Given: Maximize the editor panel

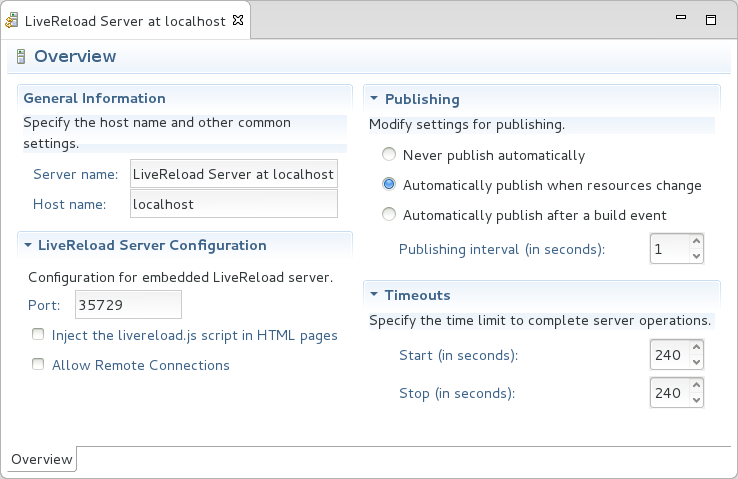Looking at the screenshot, I should tap(711, 20).
